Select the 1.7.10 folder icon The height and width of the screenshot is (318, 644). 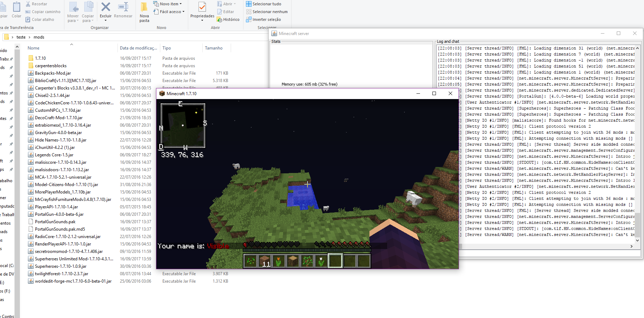click(31, 58)
